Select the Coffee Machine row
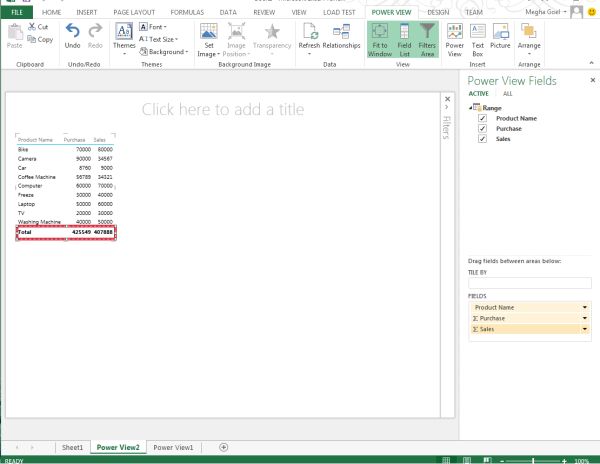600x464 pixels. pos(65,177)
